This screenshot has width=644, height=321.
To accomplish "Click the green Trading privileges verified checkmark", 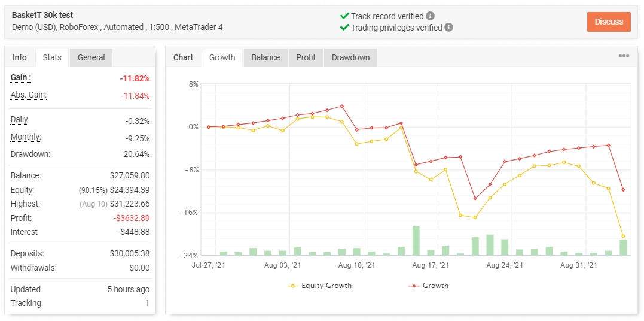I will [x=344, y=28].
